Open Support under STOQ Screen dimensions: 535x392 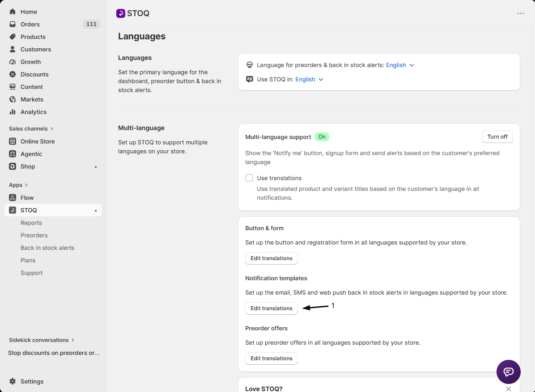coord(31,273)
